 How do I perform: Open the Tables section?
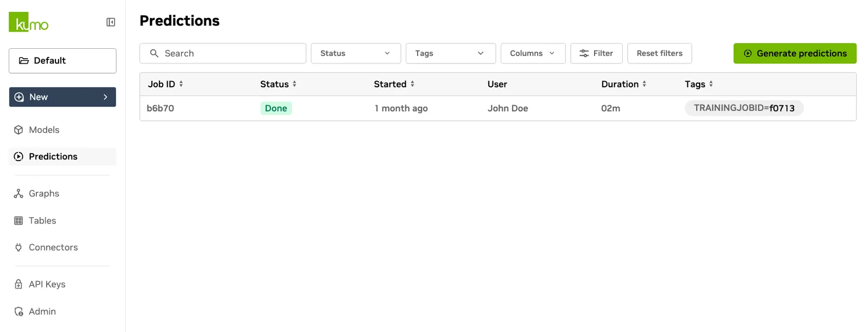[x=62, y=221]
